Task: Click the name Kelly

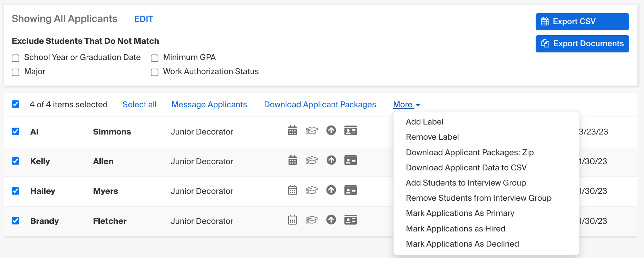Action: 40,161
